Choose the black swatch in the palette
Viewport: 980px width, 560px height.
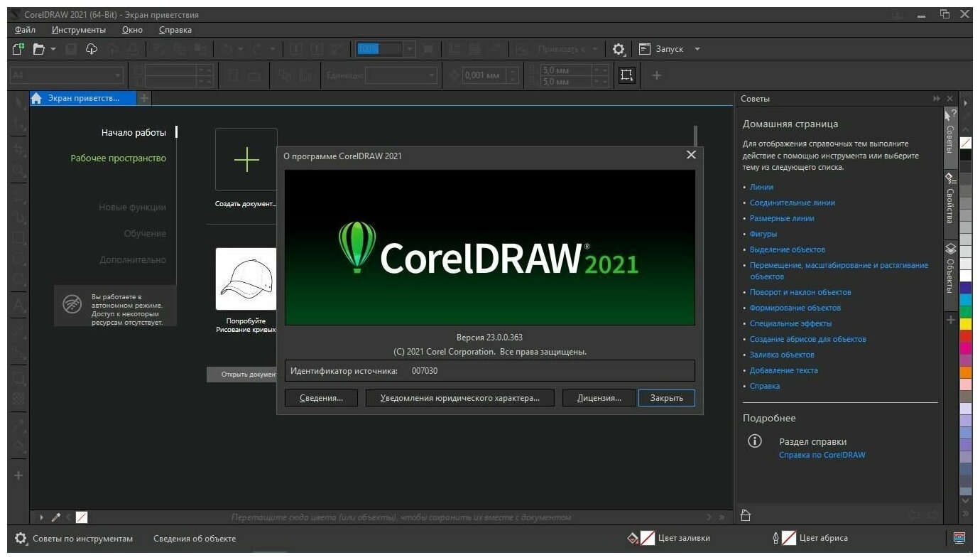point(966,155)
